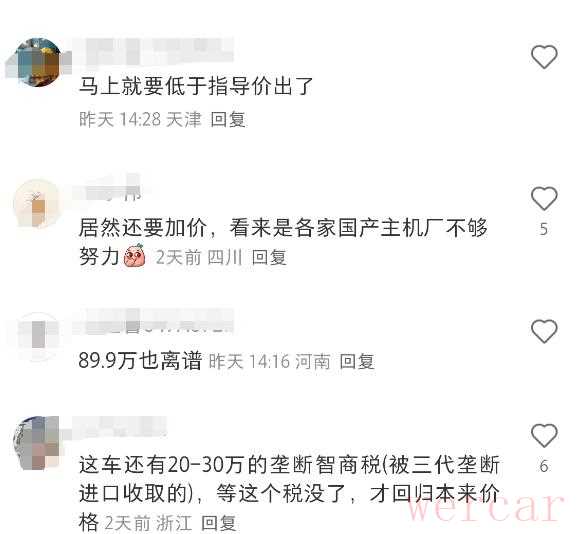Open the avatar of the 浙江 commenter

pyautogui.click(x=36, y=443)
